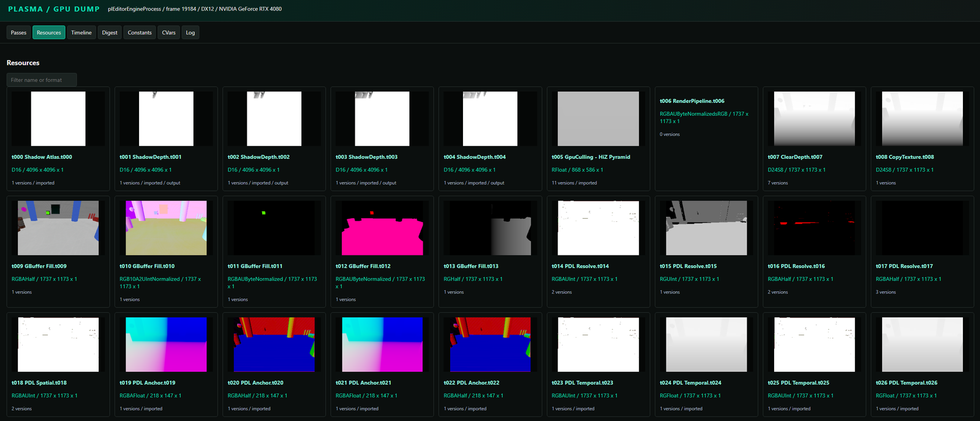Image resolution: width=980 pixels, height=421 pixels.
Task: Open t007 ClearDepth thumbnail
Action: coord(815,119)
